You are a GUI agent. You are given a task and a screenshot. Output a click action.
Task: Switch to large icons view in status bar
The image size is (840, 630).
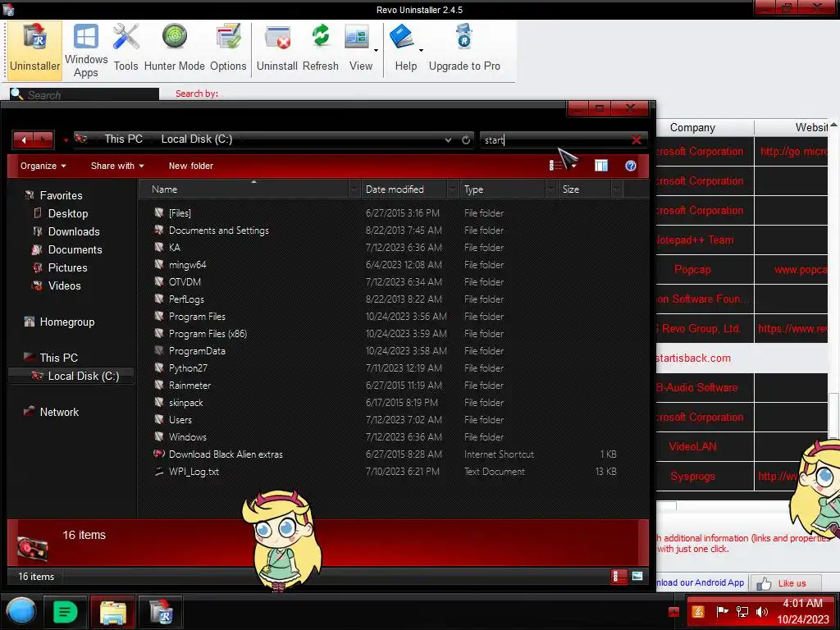tap(637, 577)
